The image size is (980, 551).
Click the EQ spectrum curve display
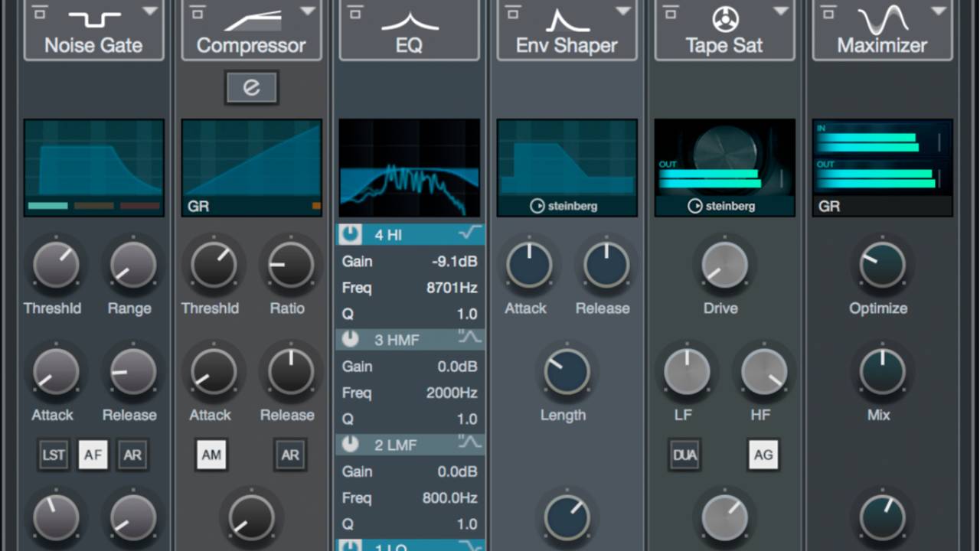coord(409,168)
